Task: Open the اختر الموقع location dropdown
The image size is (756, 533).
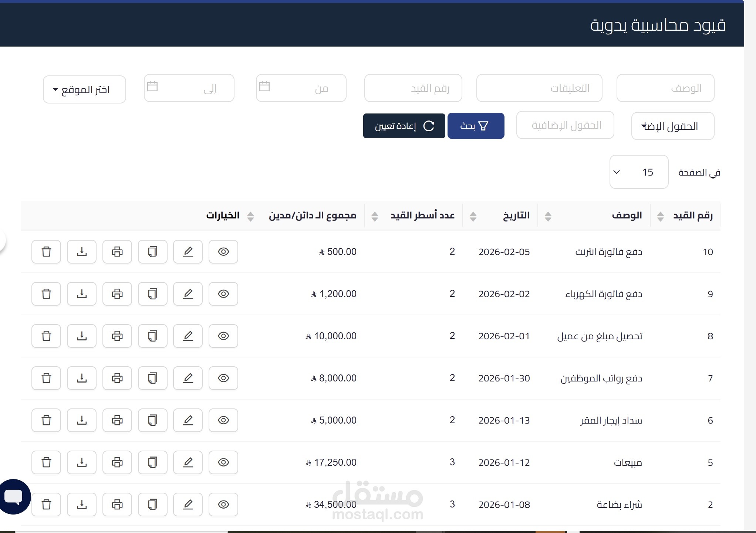Action: (x=84, y=89)
